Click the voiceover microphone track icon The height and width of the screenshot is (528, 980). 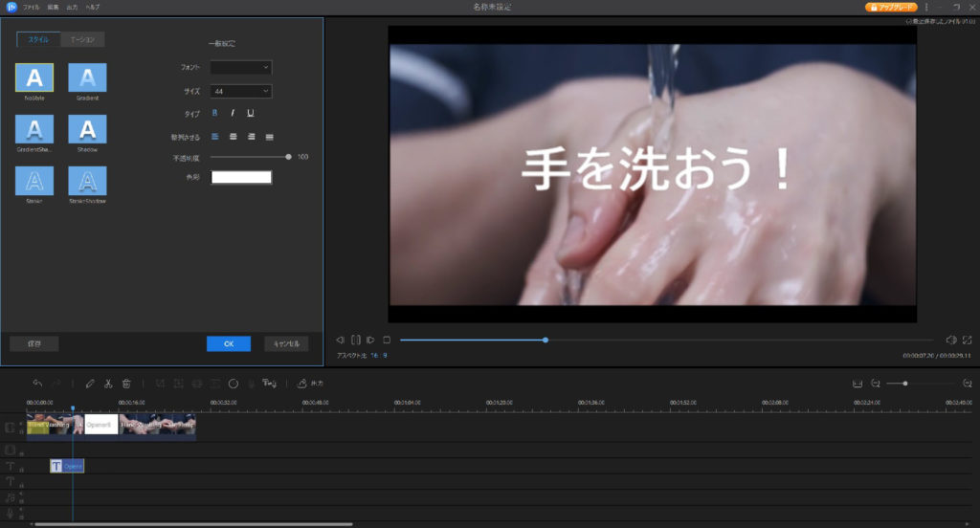pyautogui.click(x=10, y=513)
